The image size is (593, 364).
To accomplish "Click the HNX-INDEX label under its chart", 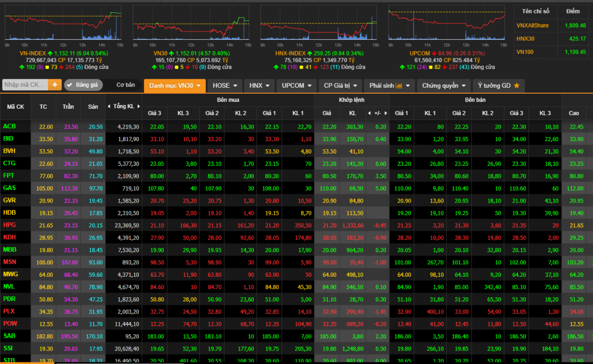I will pyautogui.click(x=291, y=54).
